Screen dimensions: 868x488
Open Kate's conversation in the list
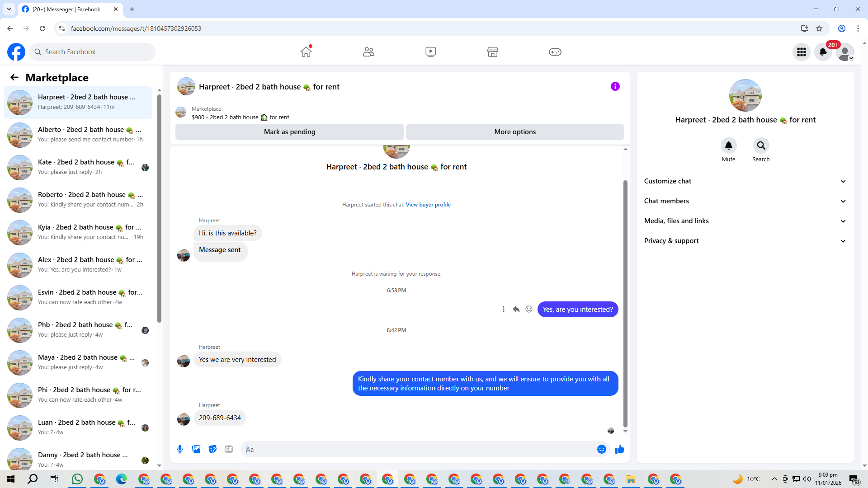(x=78, y=168)
